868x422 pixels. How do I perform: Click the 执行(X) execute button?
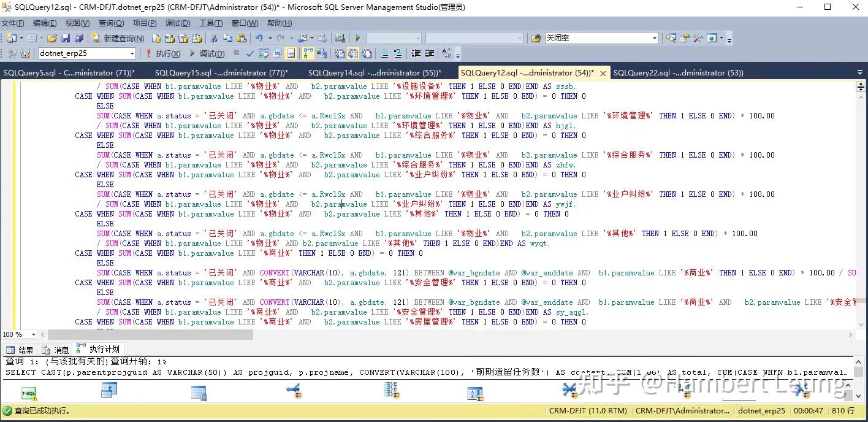coord(164,53)
